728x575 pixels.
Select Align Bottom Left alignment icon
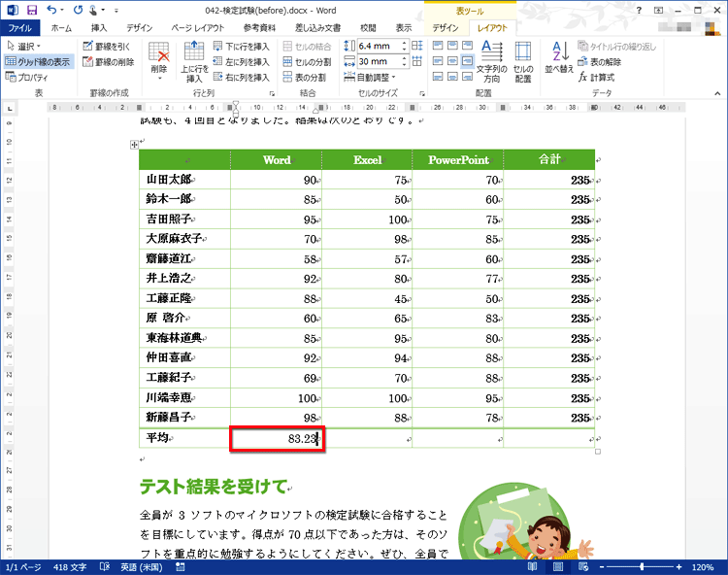pos(438,76)
